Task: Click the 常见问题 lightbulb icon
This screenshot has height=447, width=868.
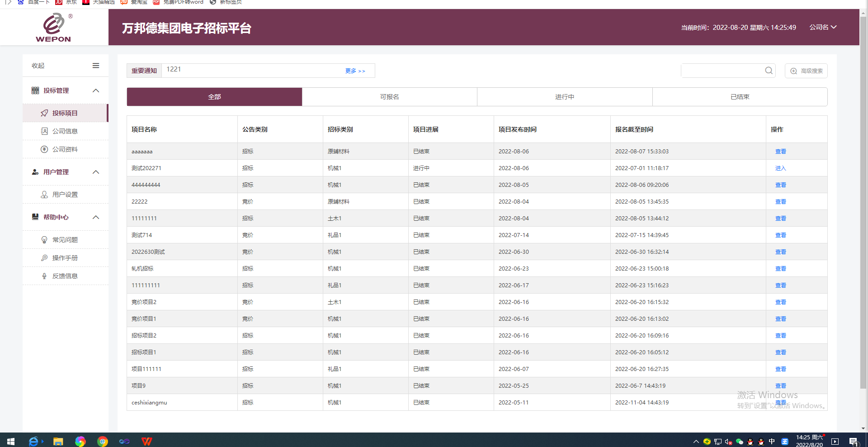Action: coord(44,240)
